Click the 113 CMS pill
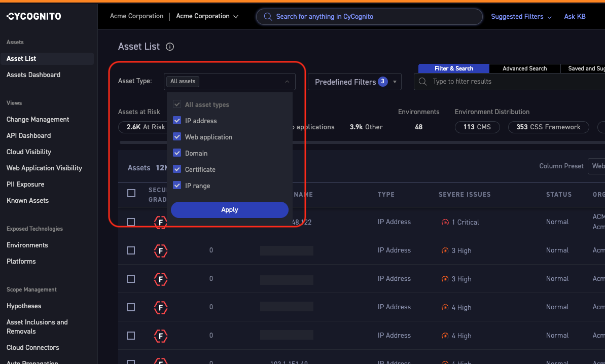 [x=477, y=127]
